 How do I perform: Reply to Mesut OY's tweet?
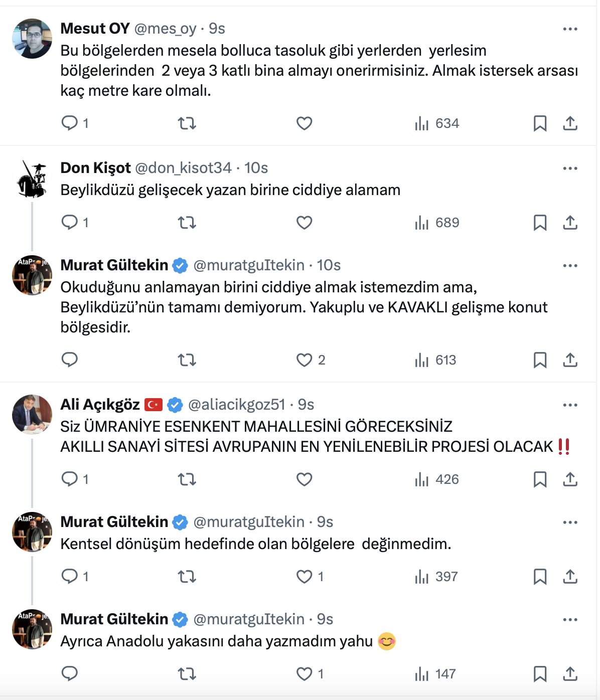click(69, 123)
